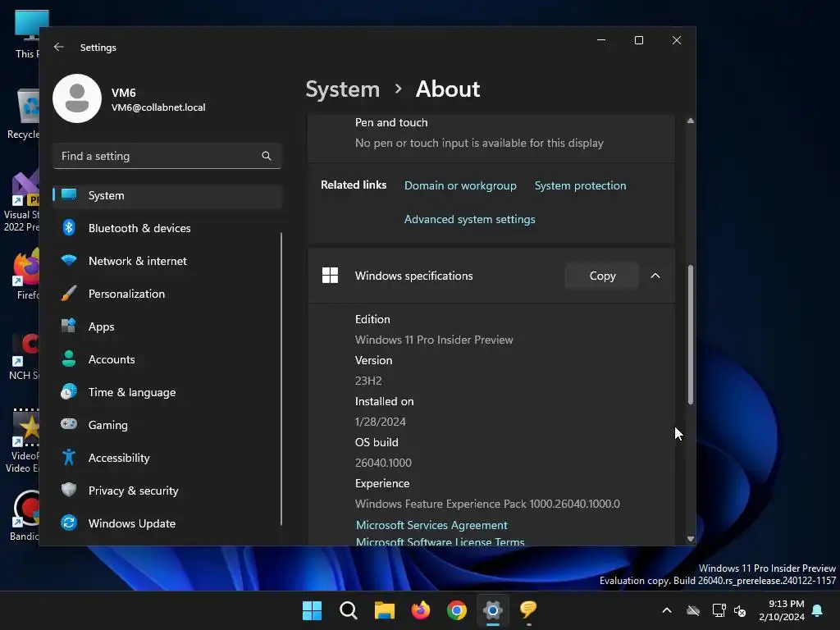Click the Windows Update refresh icon
Image resolution: width=840 pixels, height=630 pixels.
69,523
